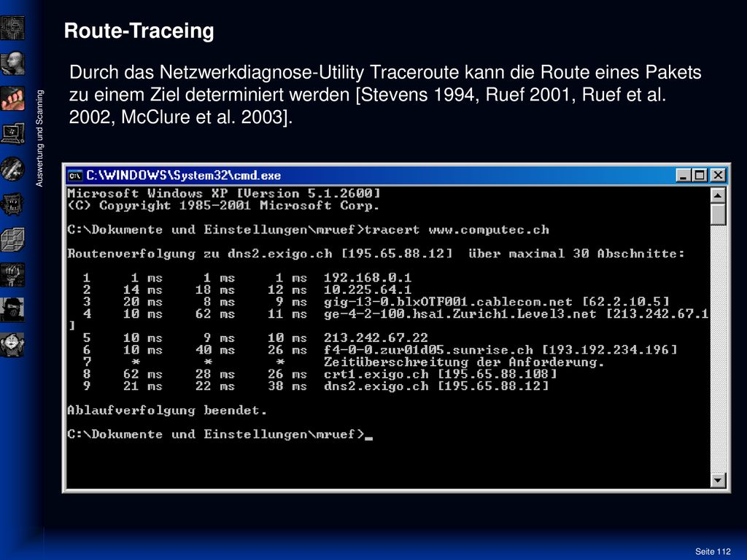Click the 'Auswertung und Scanning' vertical label

(x=39, y=138)
